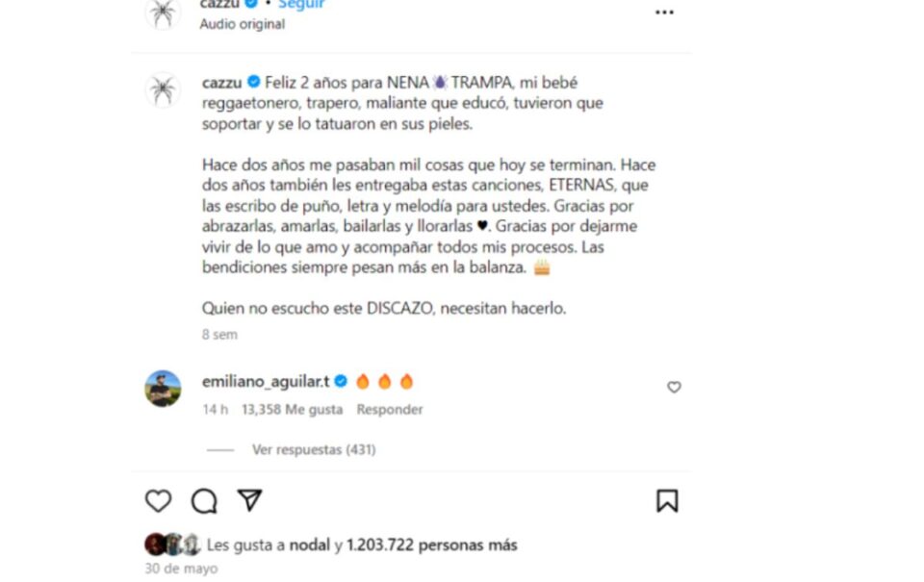The width and height of the screenshot is (924, 582).
Task: Open emiliano_aguilar.t username link
Action: tap(266, 382)
